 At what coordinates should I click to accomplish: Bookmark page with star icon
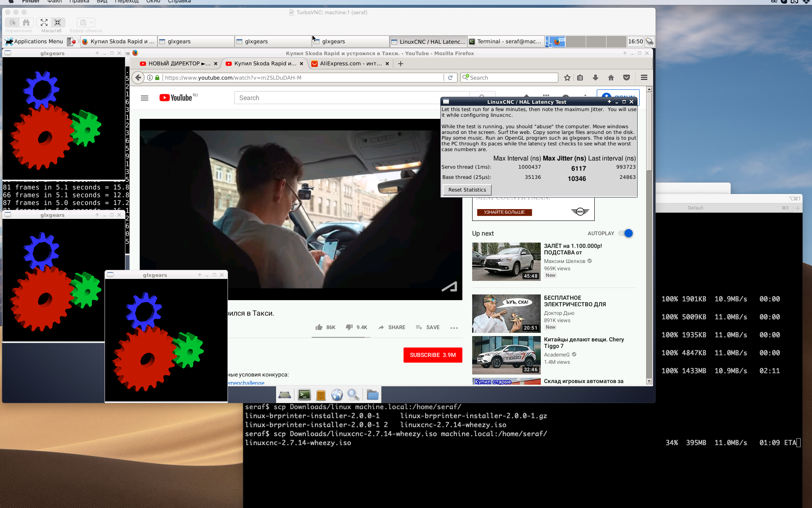[567, 78]
